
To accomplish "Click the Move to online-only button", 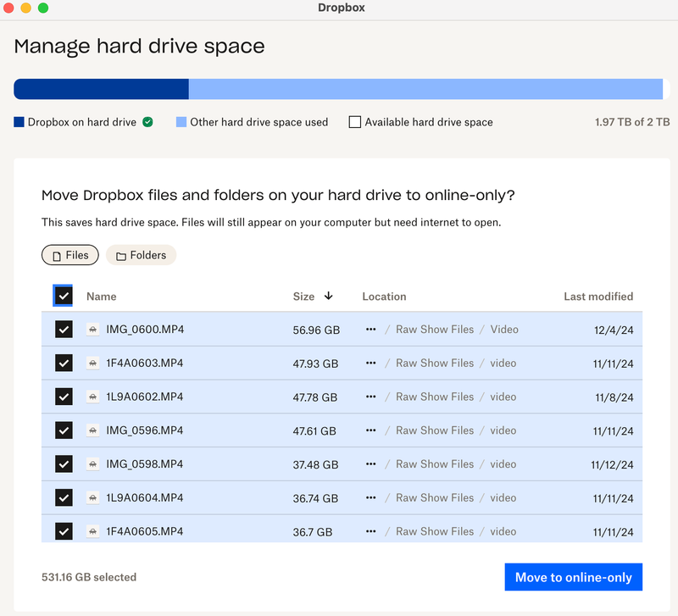I will pyautogui.click(x=573, y=577).
